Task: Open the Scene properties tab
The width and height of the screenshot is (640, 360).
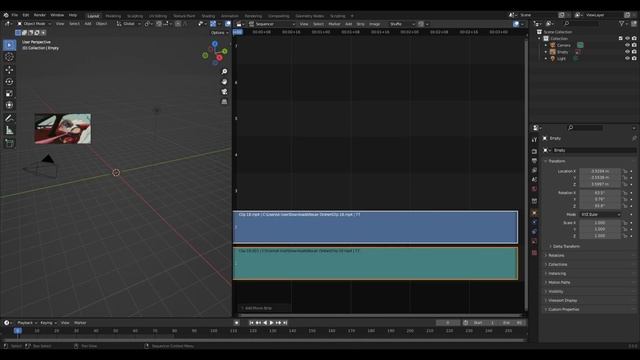Action: [x=534, y=180]
